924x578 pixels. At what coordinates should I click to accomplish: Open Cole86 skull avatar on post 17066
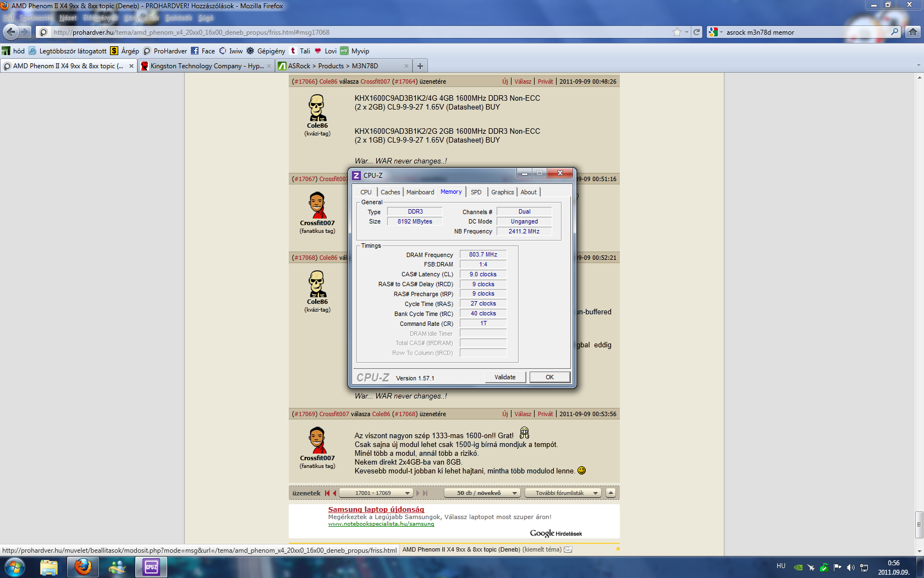point(317,107)
